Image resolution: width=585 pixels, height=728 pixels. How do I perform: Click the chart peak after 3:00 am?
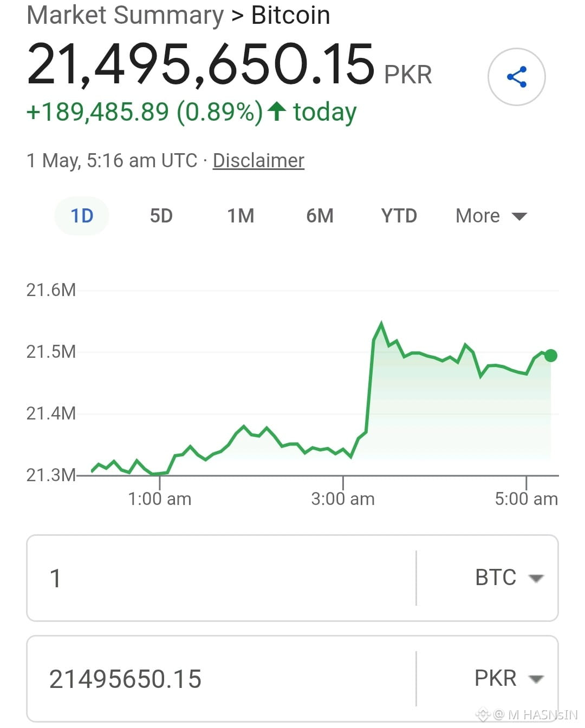pyautogui.click(x=381, y=324)
